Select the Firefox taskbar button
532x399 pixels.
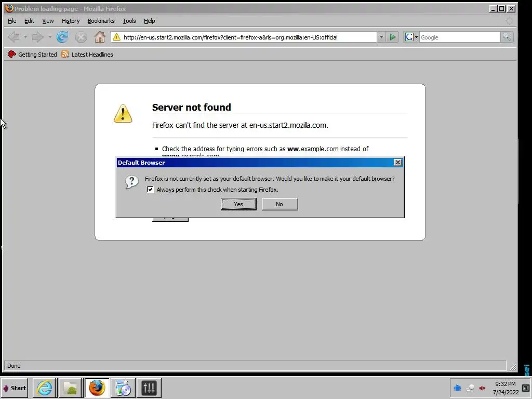[97, 388]
